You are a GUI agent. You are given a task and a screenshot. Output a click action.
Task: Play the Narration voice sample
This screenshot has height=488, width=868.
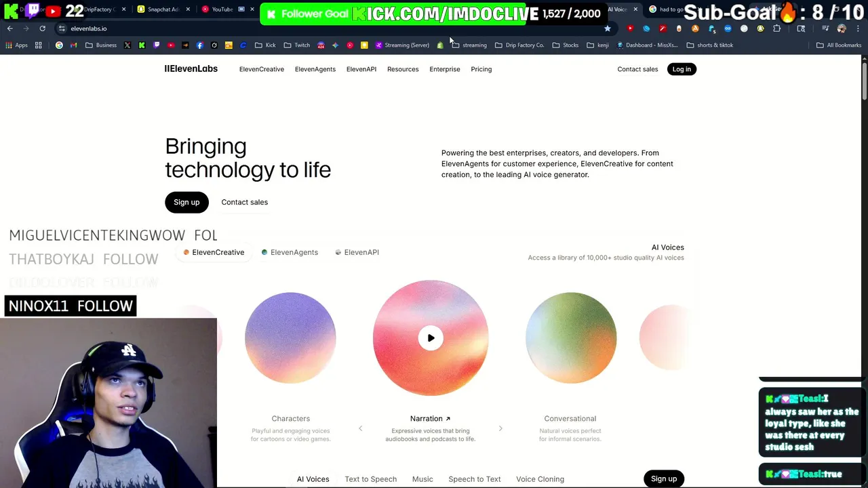click(431, 338)
